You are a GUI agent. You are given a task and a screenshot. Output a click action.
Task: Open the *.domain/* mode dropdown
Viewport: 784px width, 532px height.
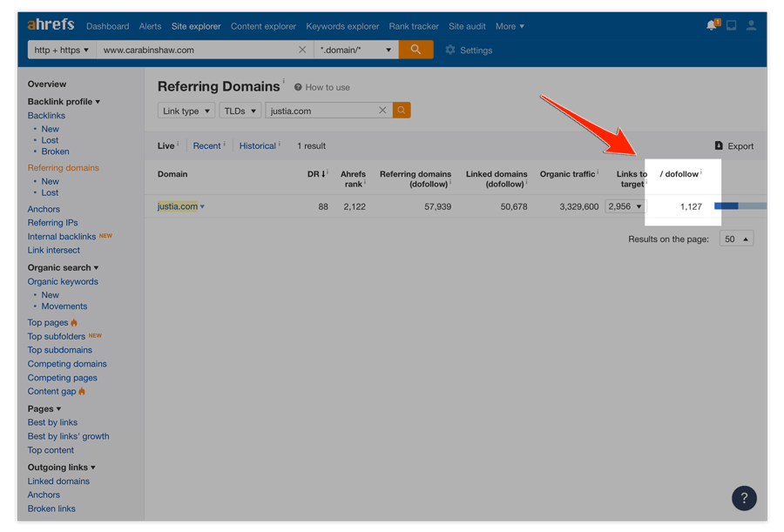(x=356, y=50)
